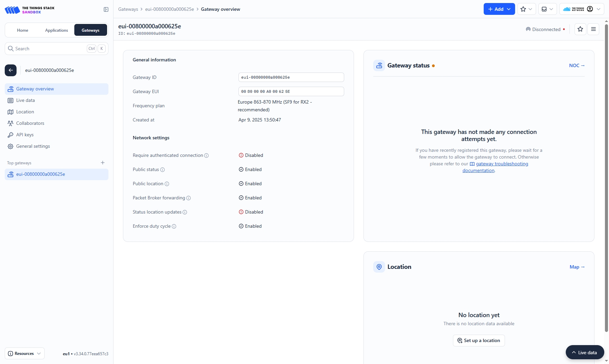This screenshot has width=609, height=364.
Task: Open Live data in the sidebar
Action: pos(25,101)
